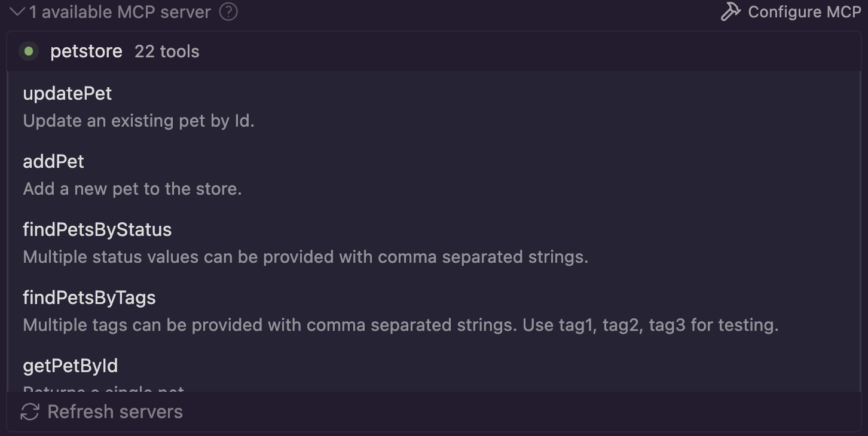Select the updatePet tool
The image size is (868, 436).
pos(68,94)
